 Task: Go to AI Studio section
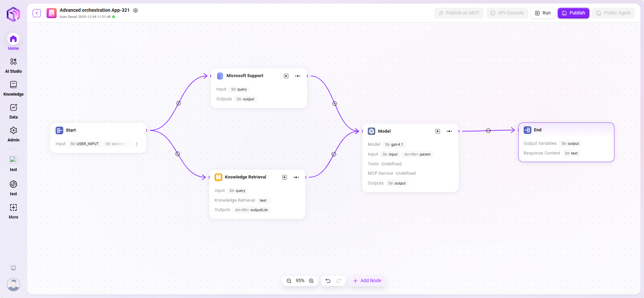click(13, 65)
